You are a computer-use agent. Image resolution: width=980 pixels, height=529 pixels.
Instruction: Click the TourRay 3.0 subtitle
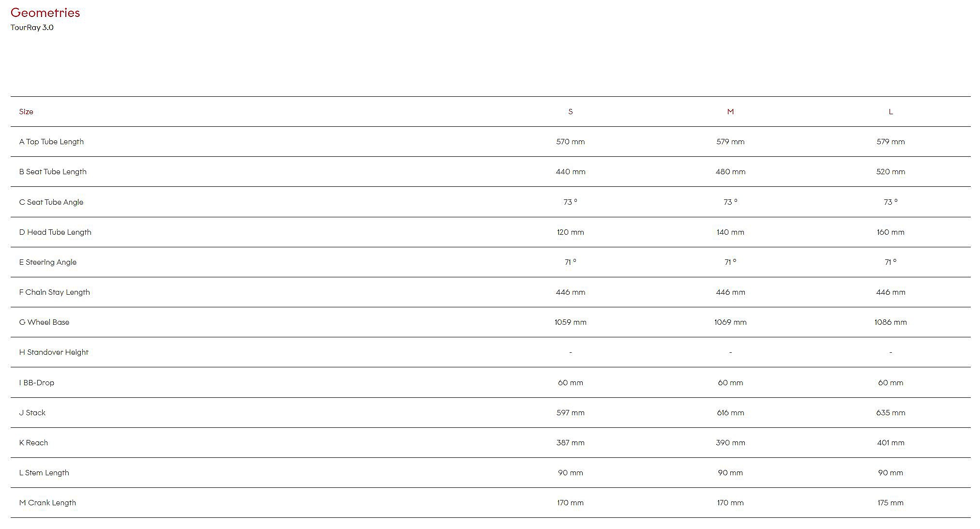32,28
